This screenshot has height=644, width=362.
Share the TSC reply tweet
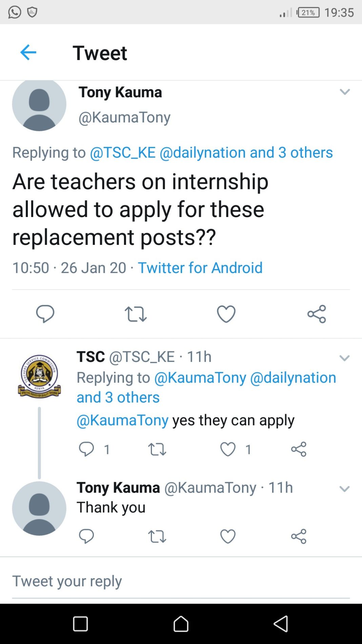(x=299, y=449)
